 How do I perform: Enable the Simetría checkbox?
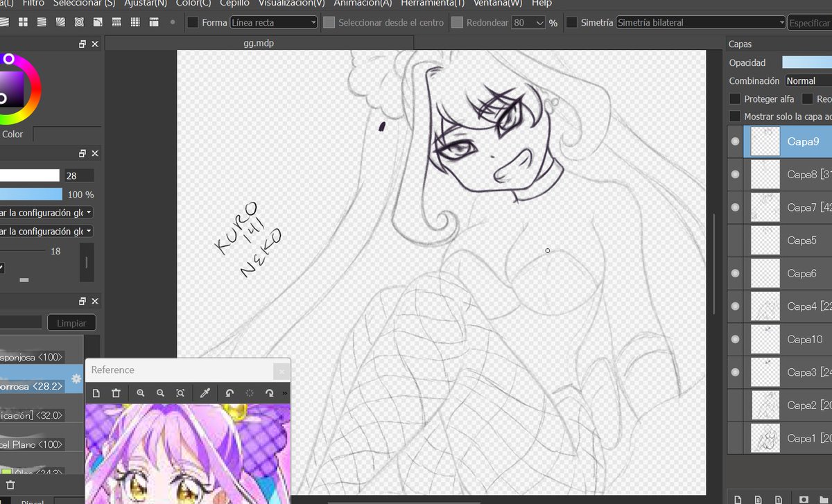(571, 23)
